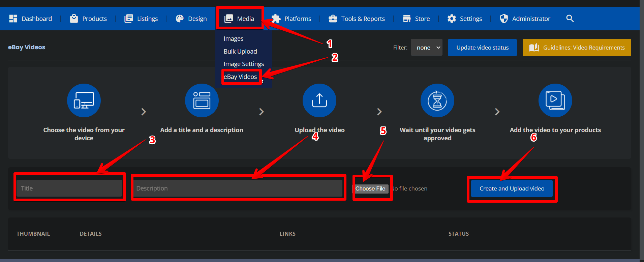This screenshot has width=644, height=262.
Task: Click the LINKS column header
Action: (x=287, y=234)
